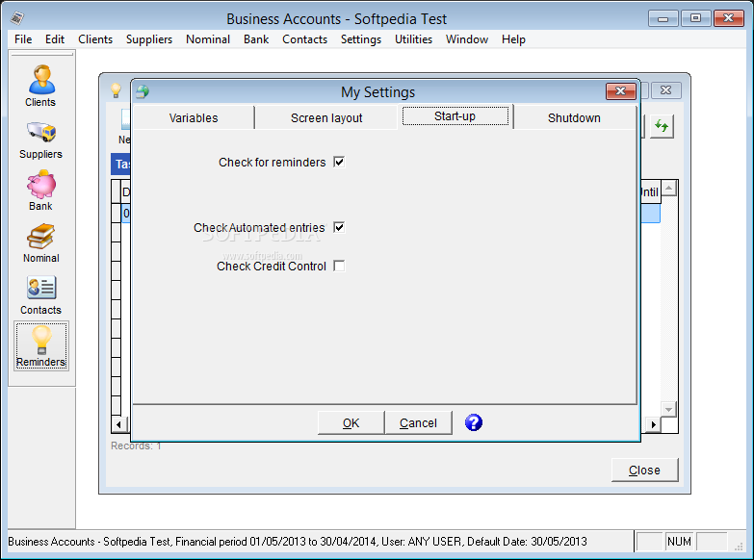Screen dimensions: 754x560
Task: Click the scroll right arrow in Reminders grid
Action: (x=653, y=424)
